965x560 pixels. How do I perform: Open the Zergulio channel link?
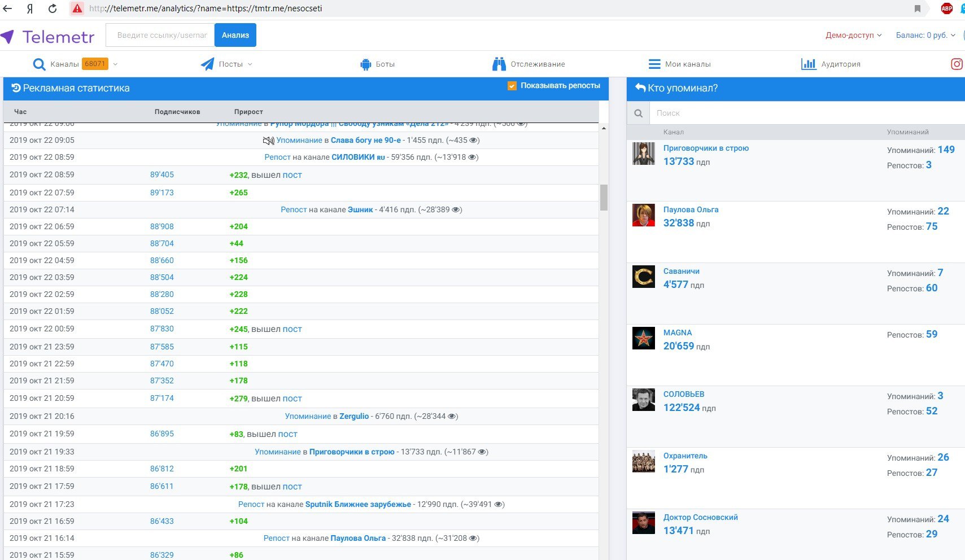point(354,416)
